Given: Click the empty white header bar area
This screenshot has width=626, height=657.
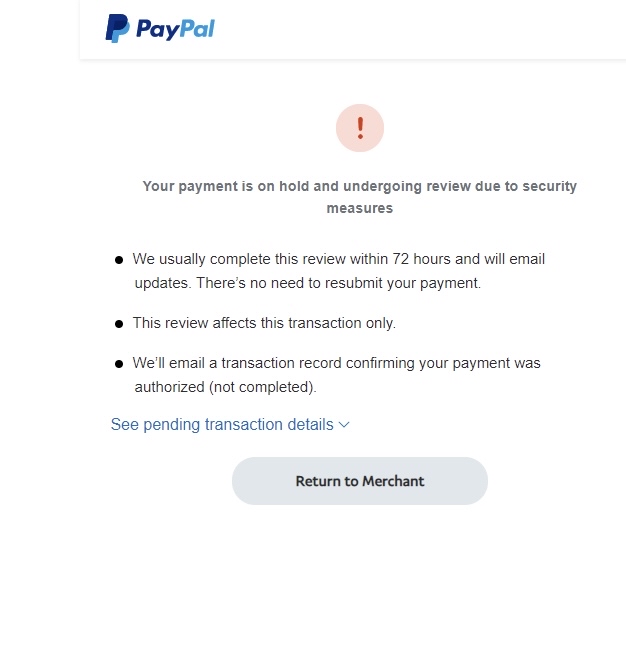Looking at the screenshot, I should [x=419, y=29].
